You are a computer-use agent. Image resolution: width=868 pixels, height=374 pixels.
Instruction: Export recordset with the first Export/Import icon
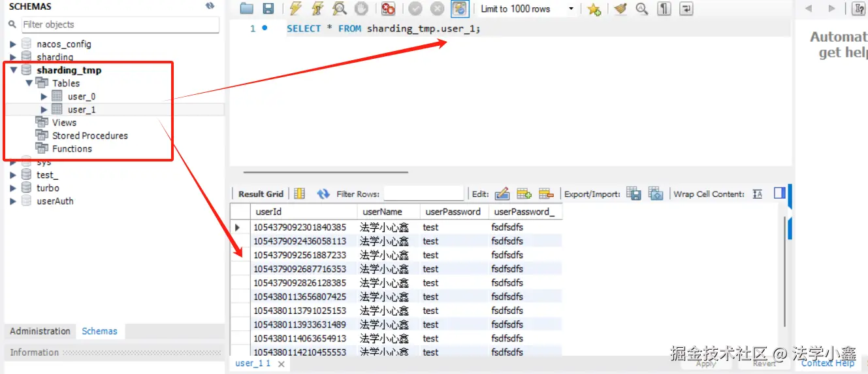(634, 194)
